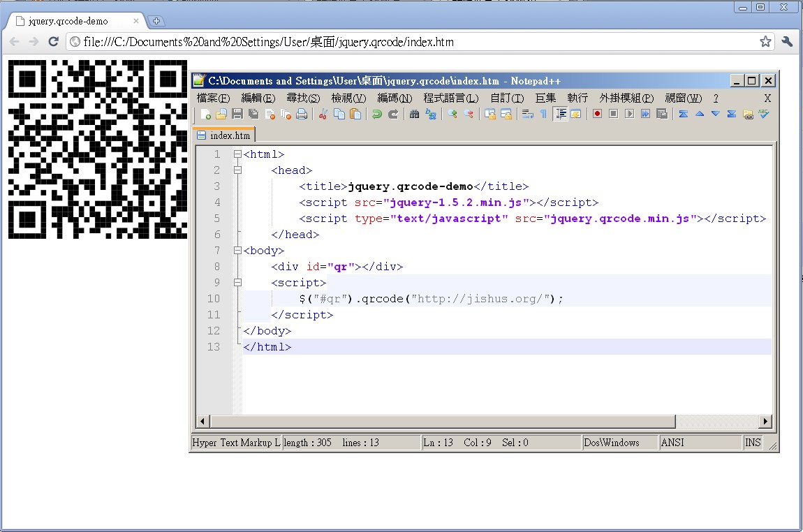Viewport: 803px width, 532px height.
Task: Open the 編輯(E) edit menu
Action: [258, 98]
